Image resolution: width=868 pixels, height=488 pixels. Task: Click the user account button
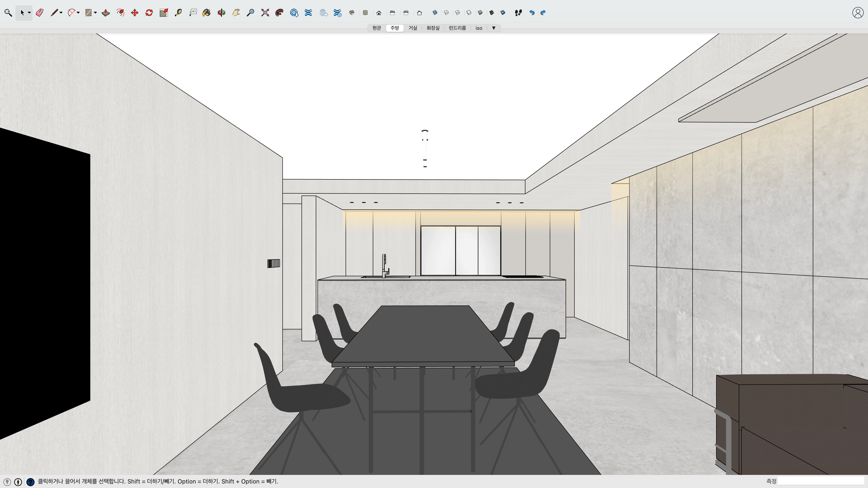pyautogui.click(x=858, y=13)
